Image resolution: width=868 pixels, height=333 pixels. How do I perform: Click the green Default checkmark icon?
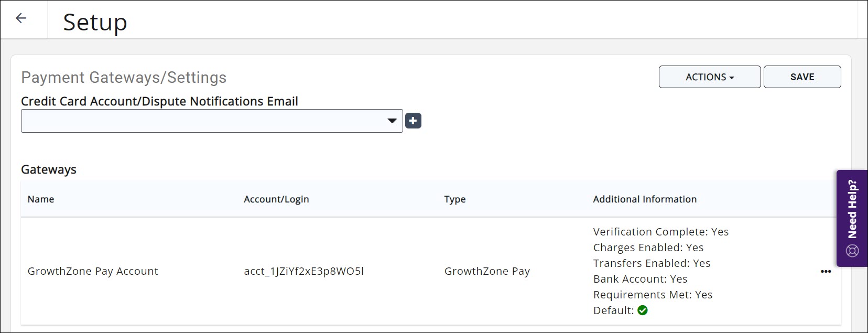[x=643, y=310]
